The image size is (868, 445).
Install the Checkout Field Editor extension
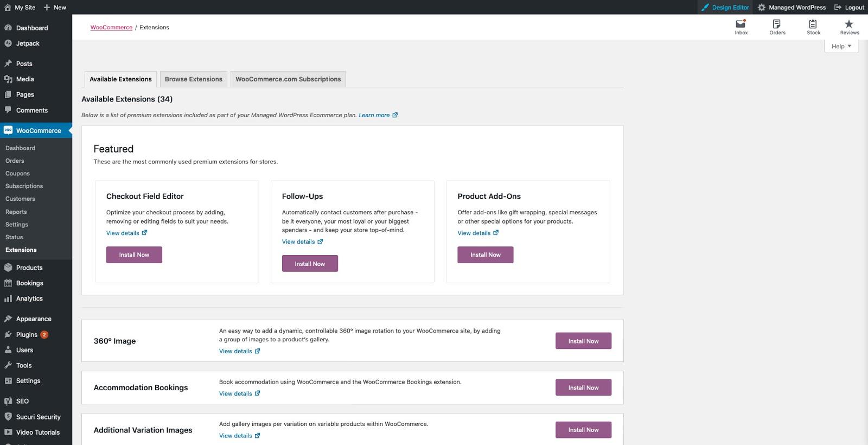(x=134, y=255)
